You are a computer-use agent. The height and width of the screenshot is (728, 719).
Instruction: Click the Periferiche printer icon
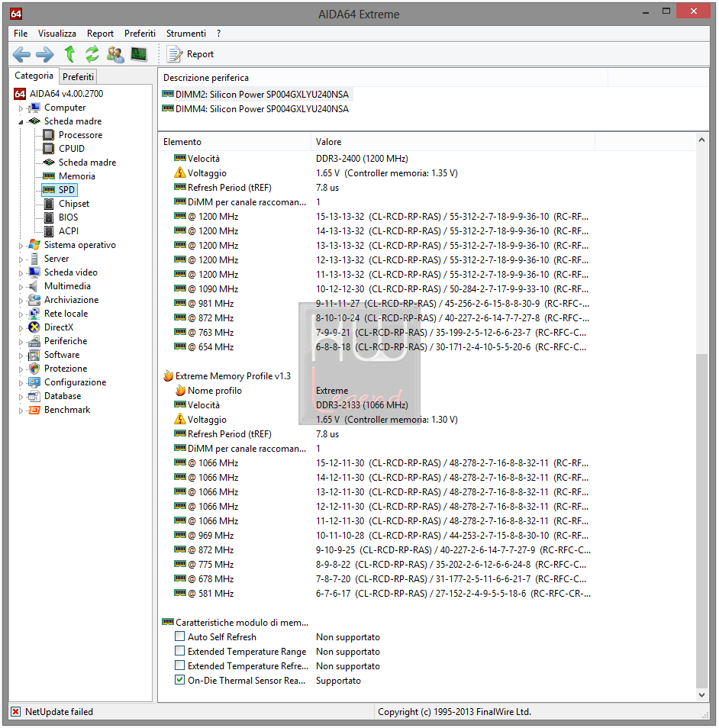coord(34,341)
